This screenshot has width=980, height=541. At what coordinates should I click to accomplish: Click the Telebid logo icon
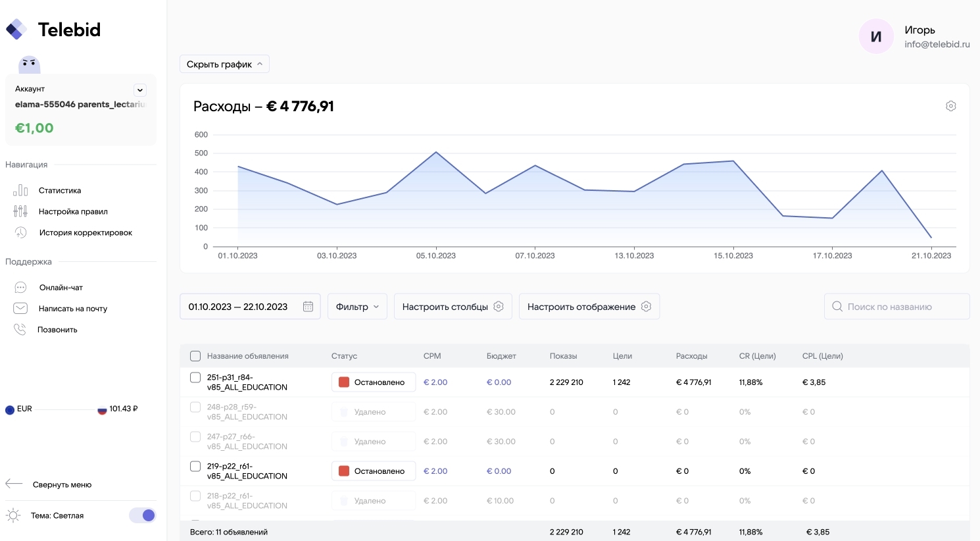click(16, 30)
